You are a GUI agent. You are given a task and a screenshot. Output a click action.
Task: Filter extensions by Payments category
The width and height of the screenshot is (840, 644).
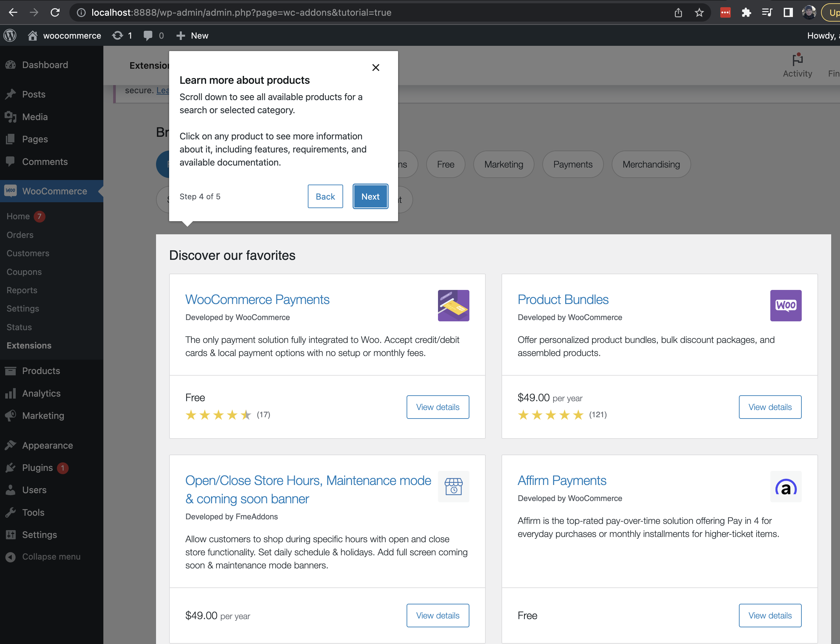pyautogui.click(x=573, y=165)
